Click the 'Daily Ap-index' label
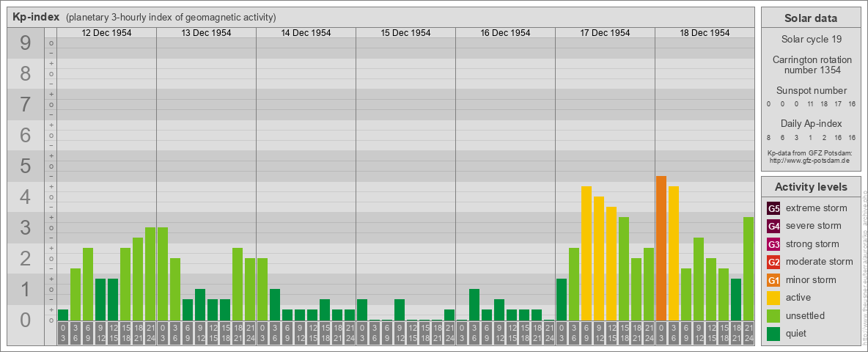This screenshot has height=352, width=868. pyautogui.click(x=811, y=123)
